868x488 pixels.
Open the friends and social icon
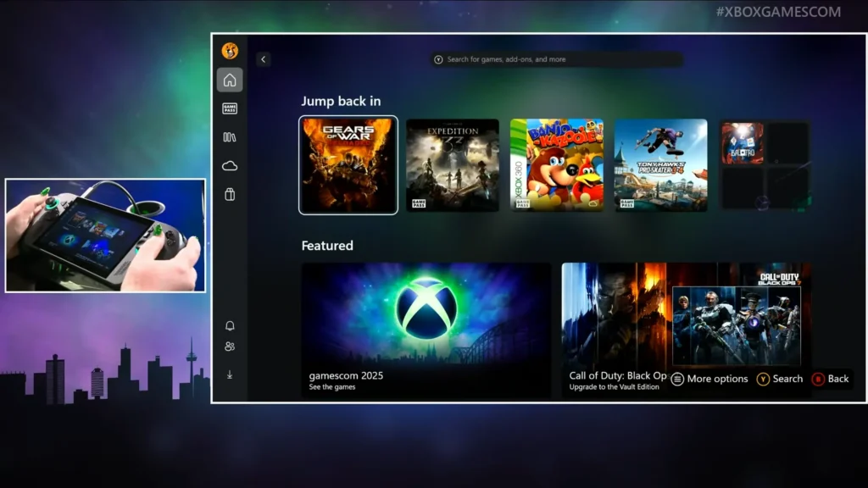(x=229, y=344)
